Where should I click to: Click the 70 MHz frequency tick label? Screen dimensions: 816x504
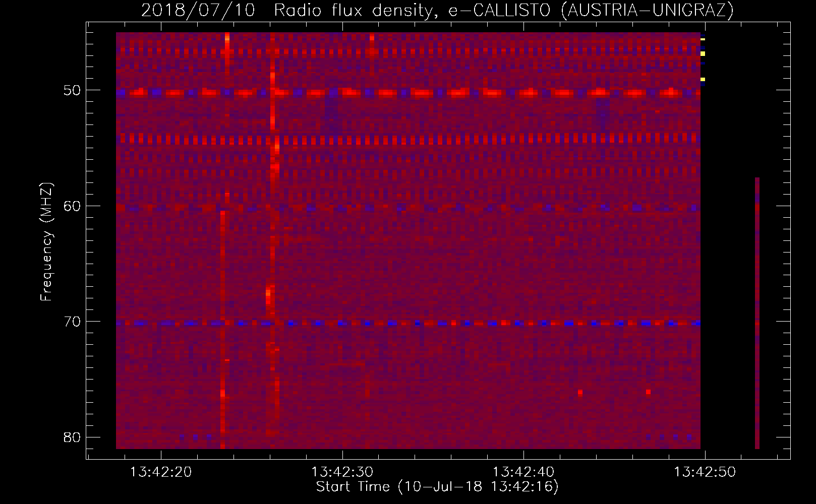pos(72,322)
